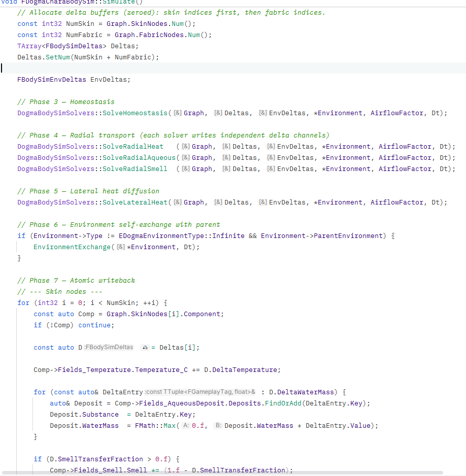Click the 'Phase 7 — Atomic writeback' comment
The image size is (466, 476).
[76, 280]
